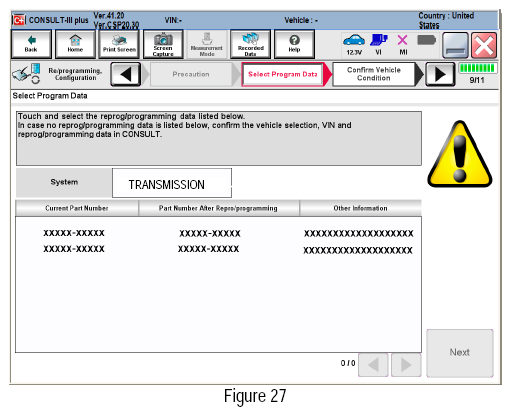
Task: Open the Help question mark icon
Action: pyautogui.click(x=294, y=44)
